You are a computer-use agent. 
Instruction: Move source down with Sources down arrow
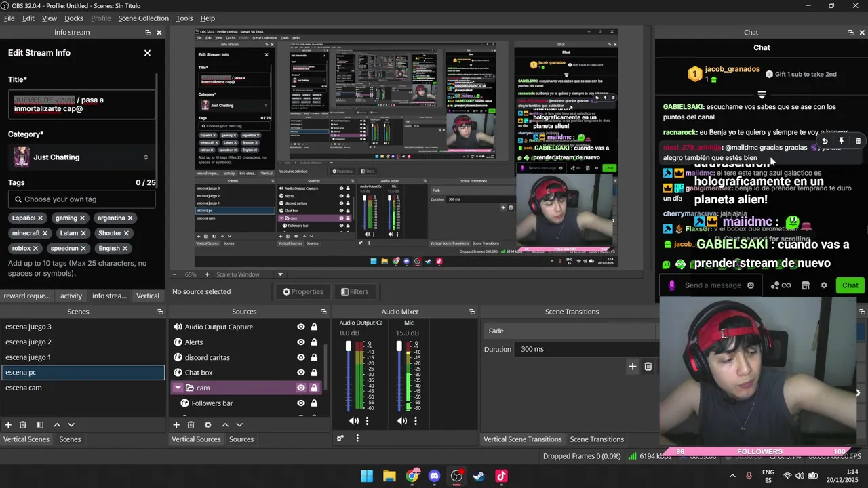point(239,425)
